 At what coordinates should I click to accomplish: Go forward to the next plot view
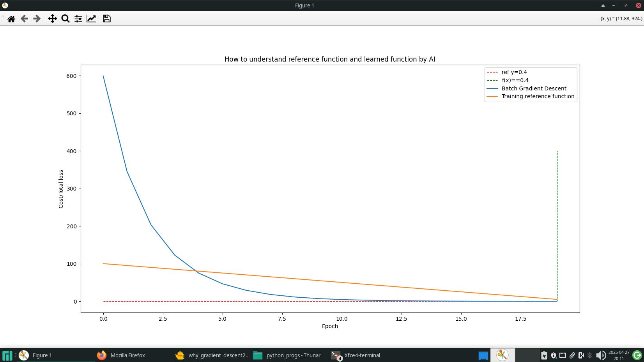pos(37,19)
